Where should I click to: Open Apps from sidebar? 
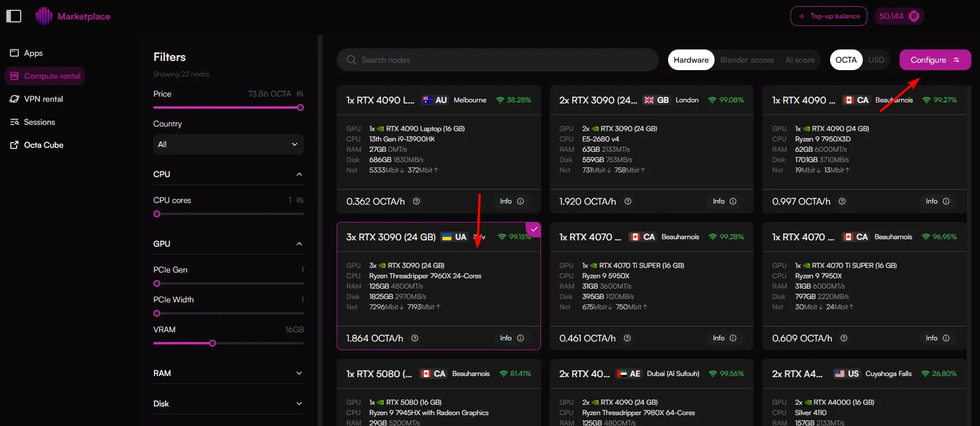[x=26, y=53]
